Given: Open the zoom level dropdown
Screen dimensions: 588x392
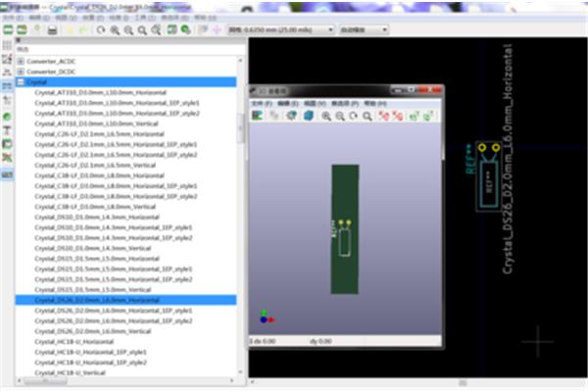Looking at the screenshot, I should point(364,29).
